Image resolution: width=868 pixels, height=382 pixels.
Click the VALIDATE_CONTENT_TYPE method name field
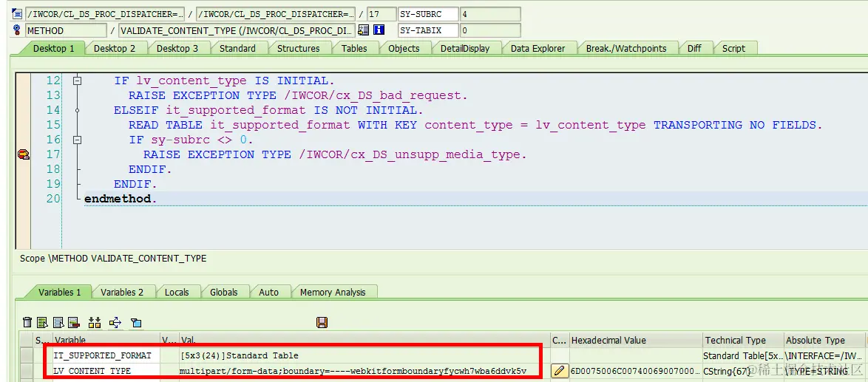coord(237,30)
